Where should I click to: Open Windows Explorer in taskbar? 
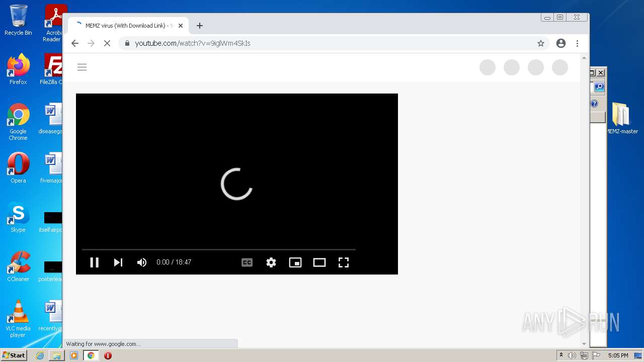[x=57, y=355]
